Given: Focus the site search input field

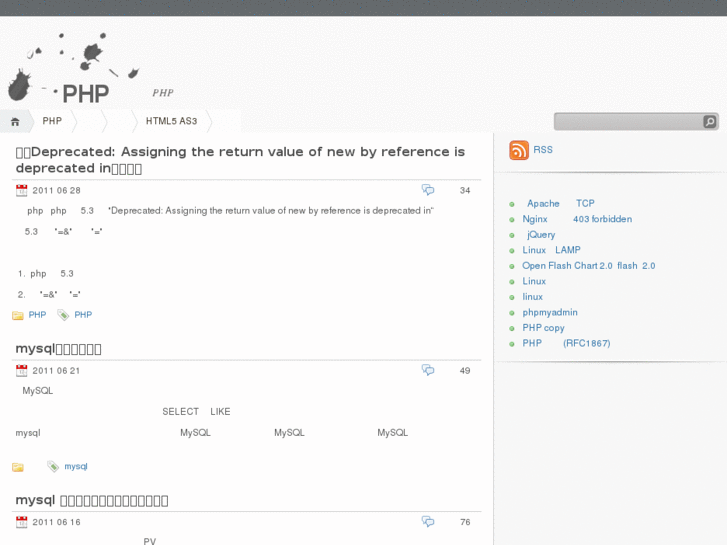Looking at the screenshot, I should click(628, 122).
